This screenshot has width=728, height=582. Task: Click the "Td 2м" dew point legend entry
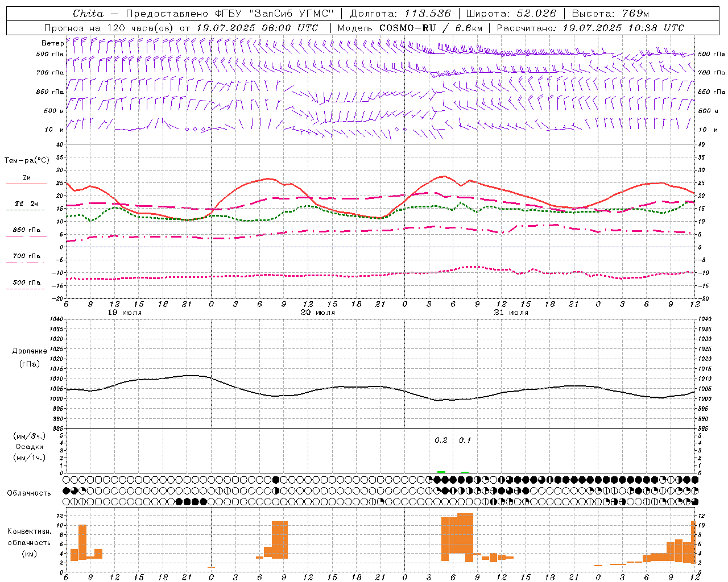[x=27, y=203]
